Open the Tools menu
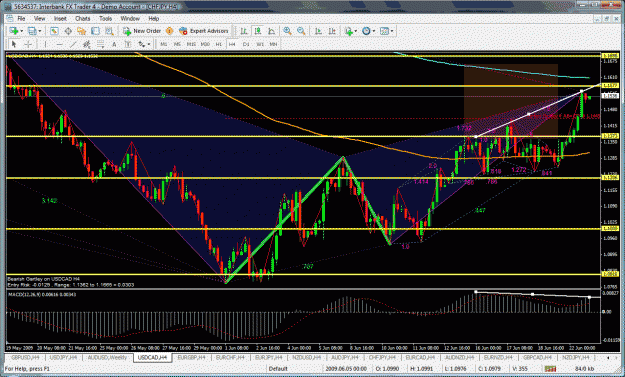The width and height of the screenshot is (625, 377). click(105, 18)
